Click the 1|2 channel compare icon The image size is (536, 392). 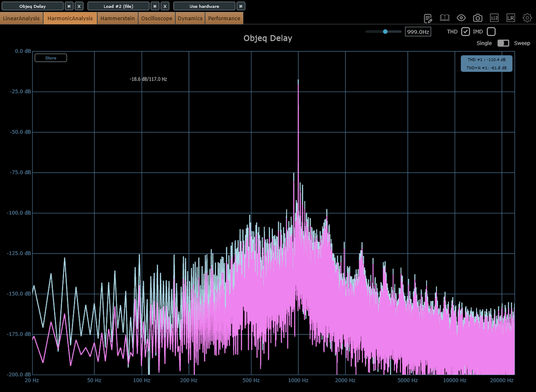click(494, 18)
